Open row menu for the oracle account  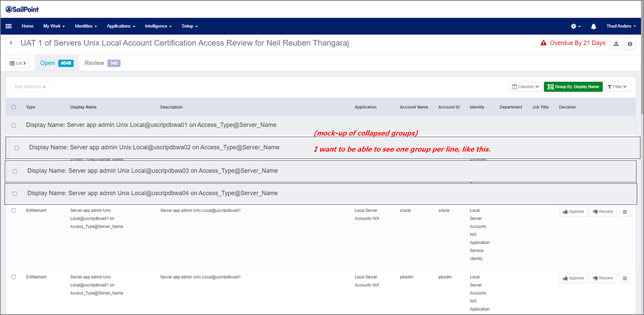[x=624, y=211]
